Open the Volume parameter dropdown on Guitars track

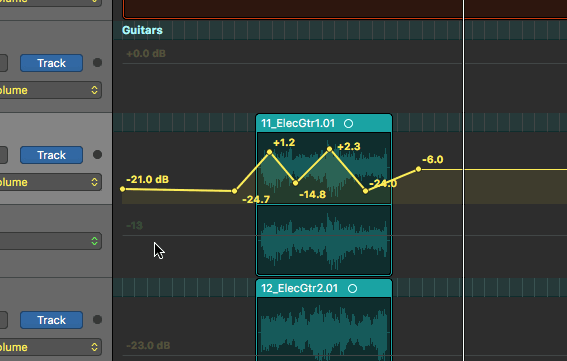(51, 90)
